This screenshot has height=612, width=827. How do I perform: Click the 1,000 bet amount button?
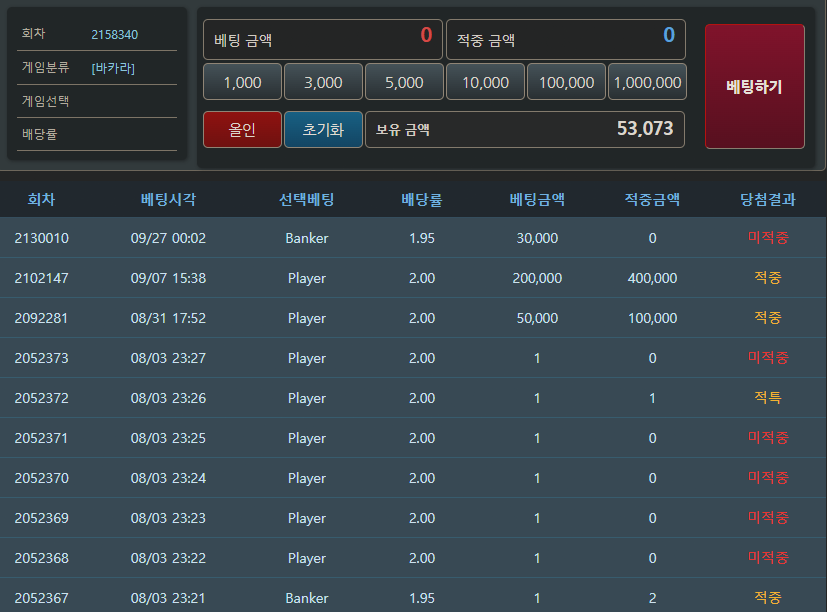click(242, 82)
